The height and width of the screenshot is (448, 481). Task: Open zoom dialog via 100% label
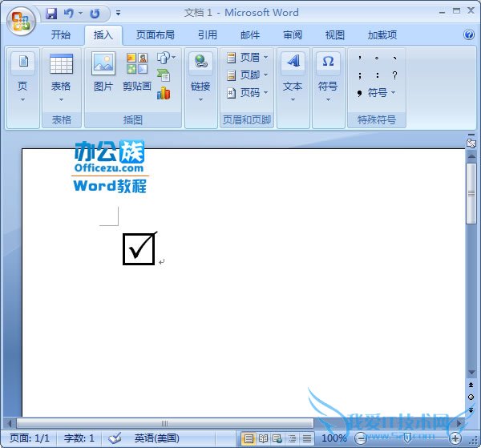click(x=334, y=438)
